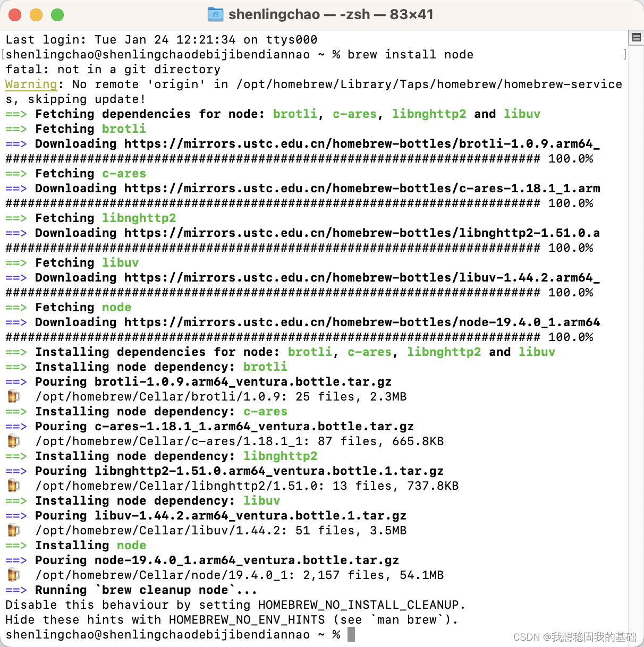644x647 pixels.
Task: Click the yellow minimize window button
Action: tap(36, 15)
